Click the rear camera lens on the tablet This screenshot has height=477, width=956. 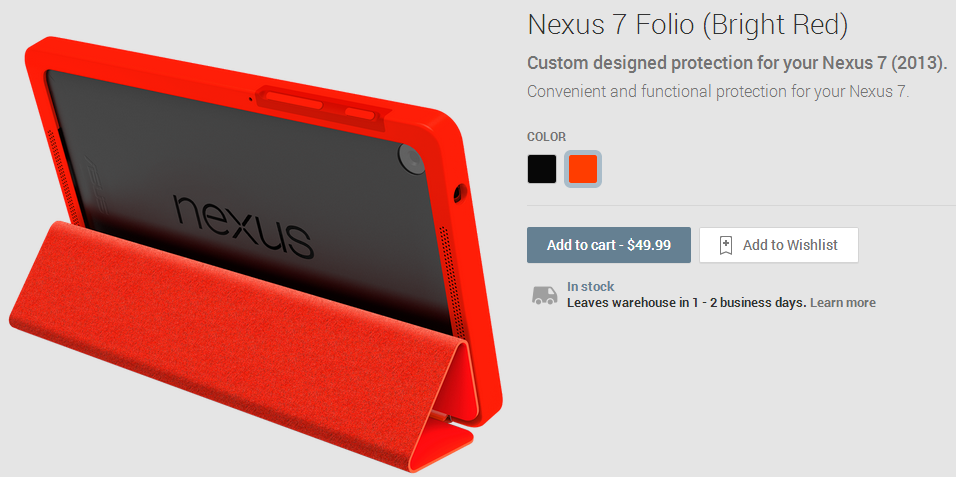click(411, 158)
